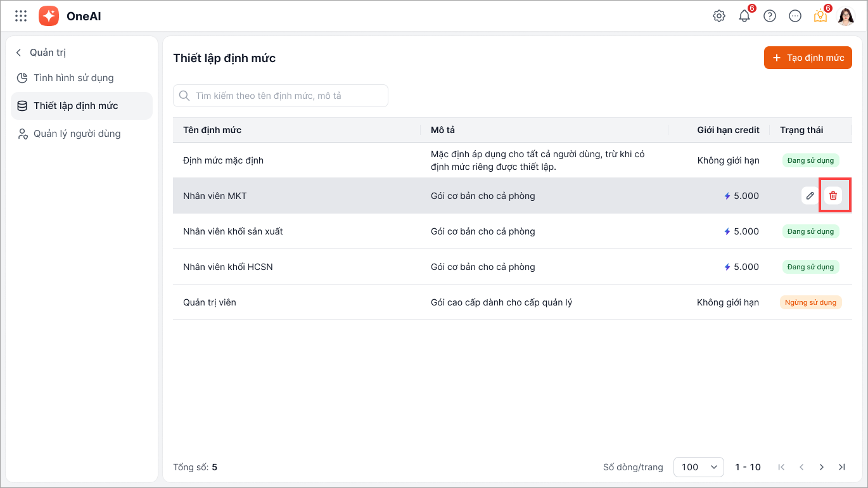Open Tình hình sử dụng menu

point(73,78)
